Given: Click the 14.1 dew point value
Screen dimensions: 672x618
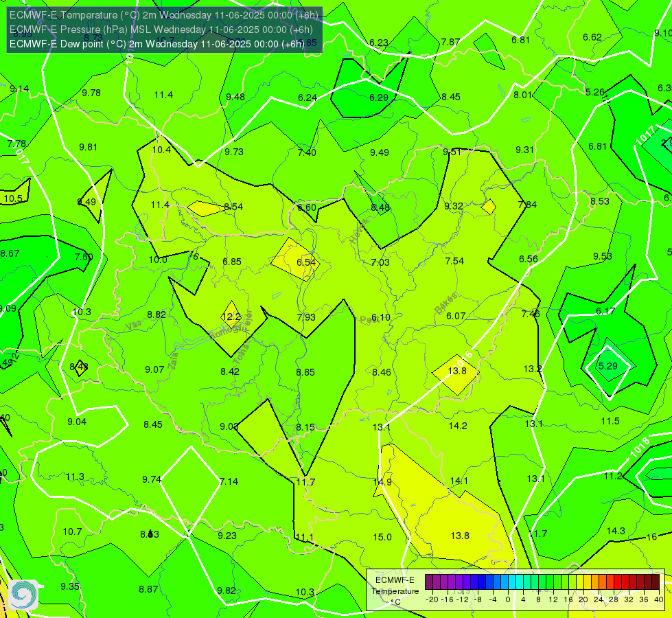Looking at the screenshot, I should [x=459, y=481].
